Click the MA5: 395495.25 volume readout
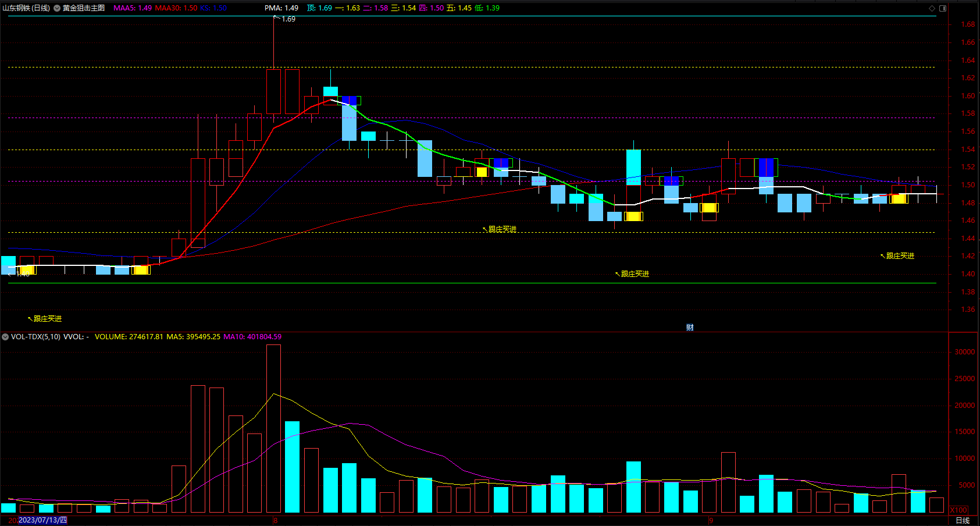This screenshot has height=526, width=980. [x=193, y=337]
